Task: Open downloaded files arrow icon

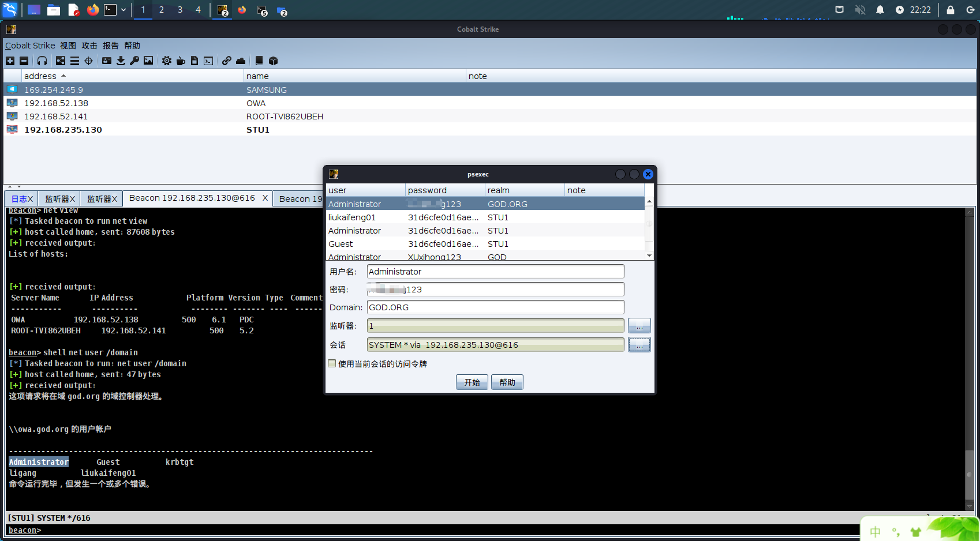Action: click(121, 61)
